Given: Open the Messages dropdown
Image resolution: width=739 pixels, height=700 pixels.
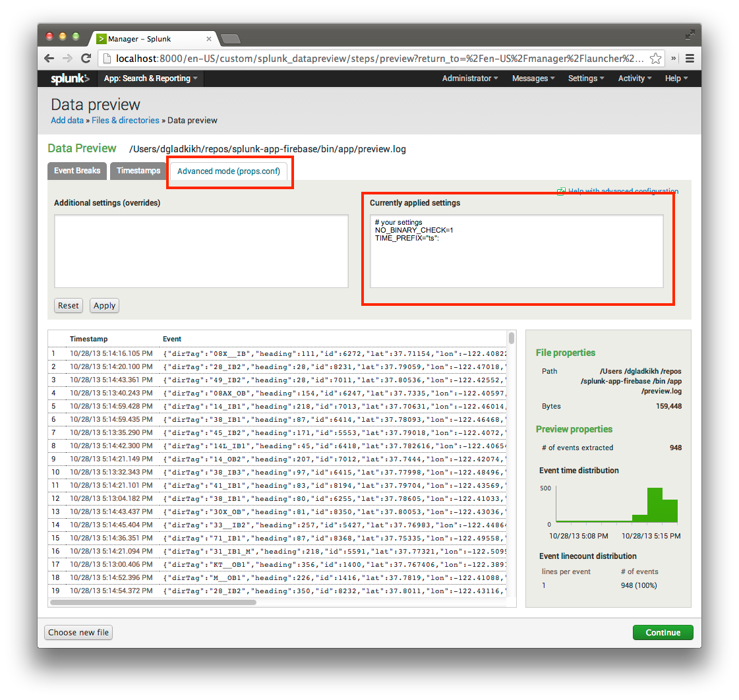Looking at the screenshot, I should click(x=533, y=78).
